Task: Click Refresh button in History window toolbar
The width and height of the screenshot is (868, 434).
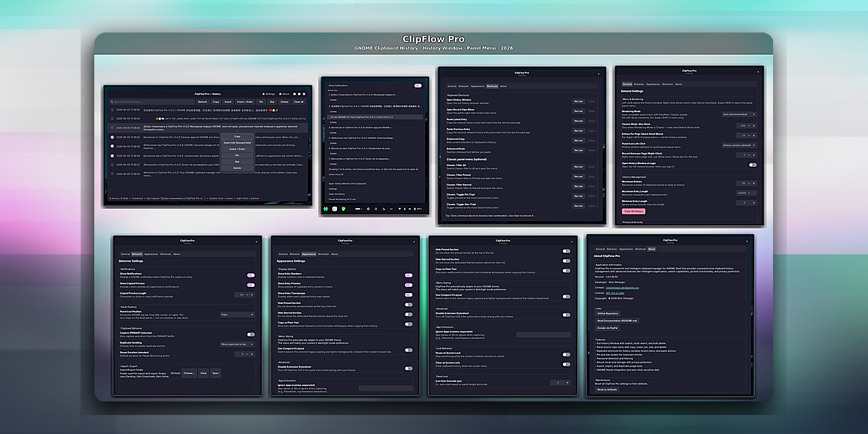Action: click(203, 102)
